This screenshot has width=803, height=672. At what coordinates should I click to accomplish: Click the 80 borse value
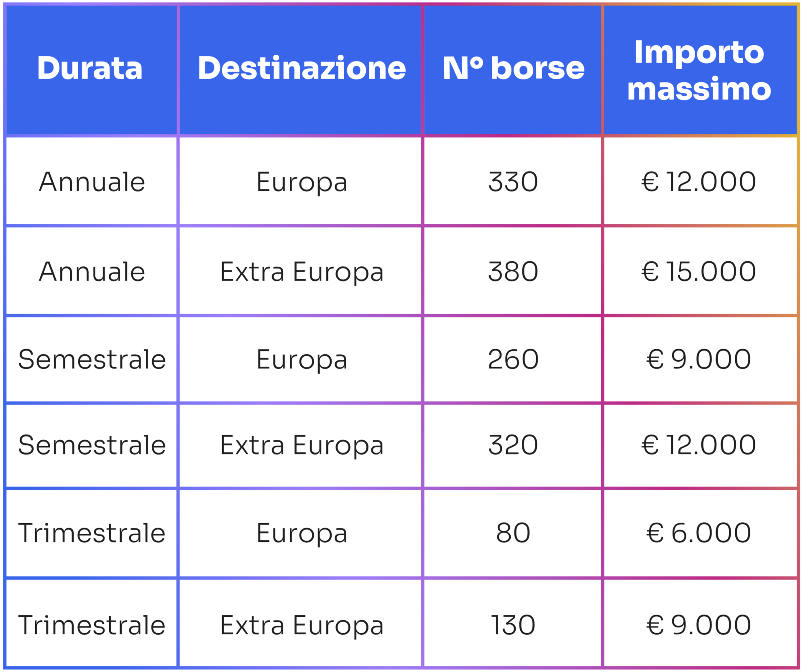(513, 533)
